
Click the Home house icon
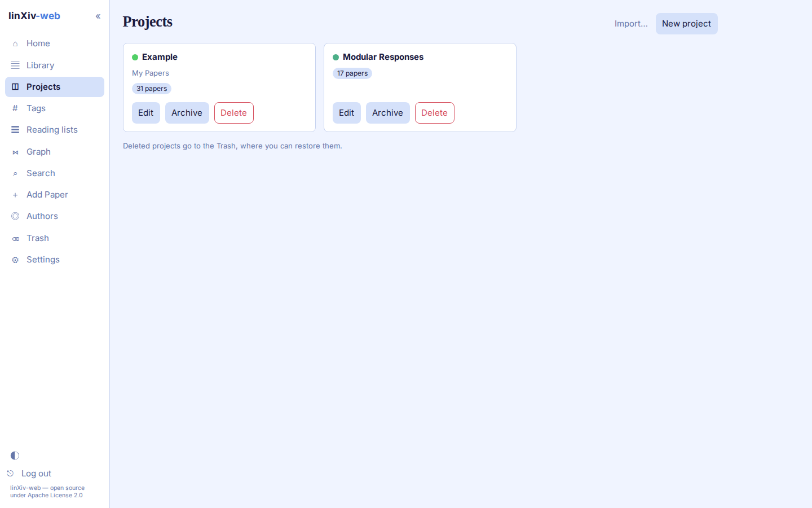[x=15, y=43]
